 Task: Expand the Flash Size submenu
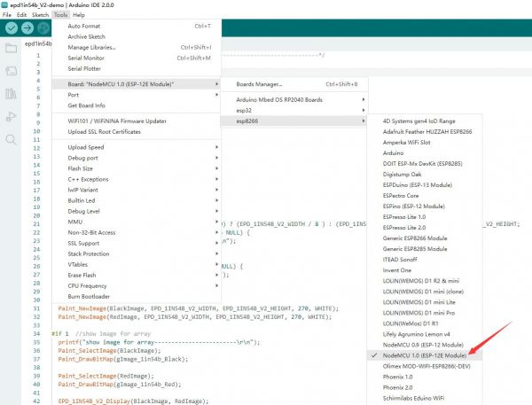pos(137,168)
